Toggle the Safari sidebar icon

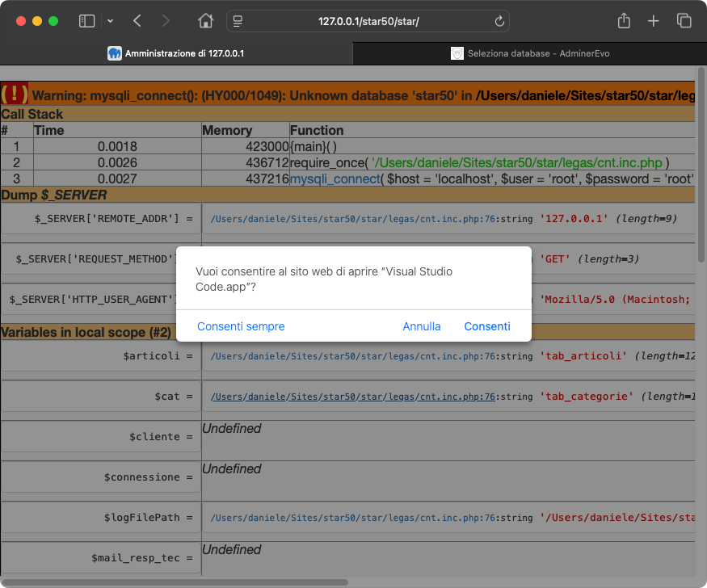(x=86, y=21)
